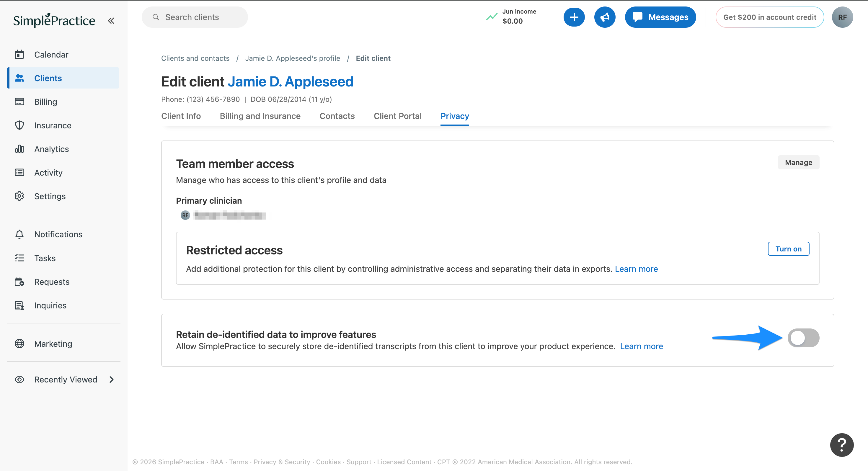This screenshot has height=471, width=868.
Task: Open the Messages button
Action: (x=660, y=17)
